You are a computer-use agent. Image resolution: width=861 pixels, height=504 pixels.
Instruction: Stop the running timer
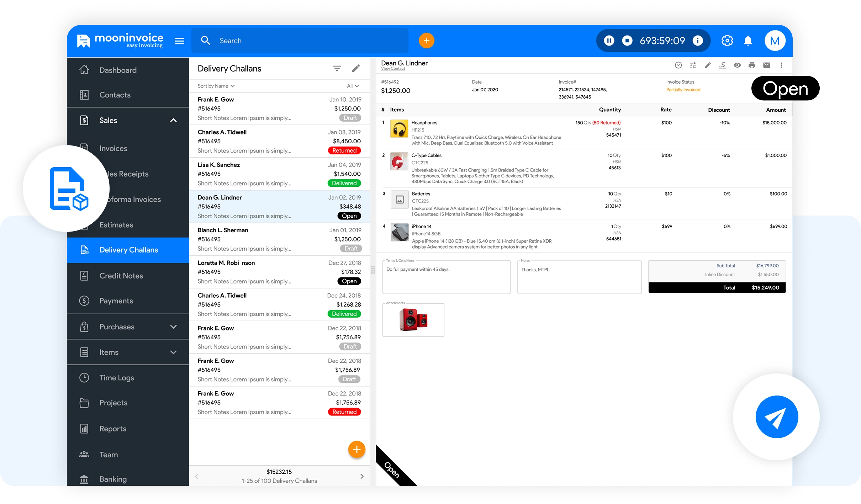coord(627,41)
